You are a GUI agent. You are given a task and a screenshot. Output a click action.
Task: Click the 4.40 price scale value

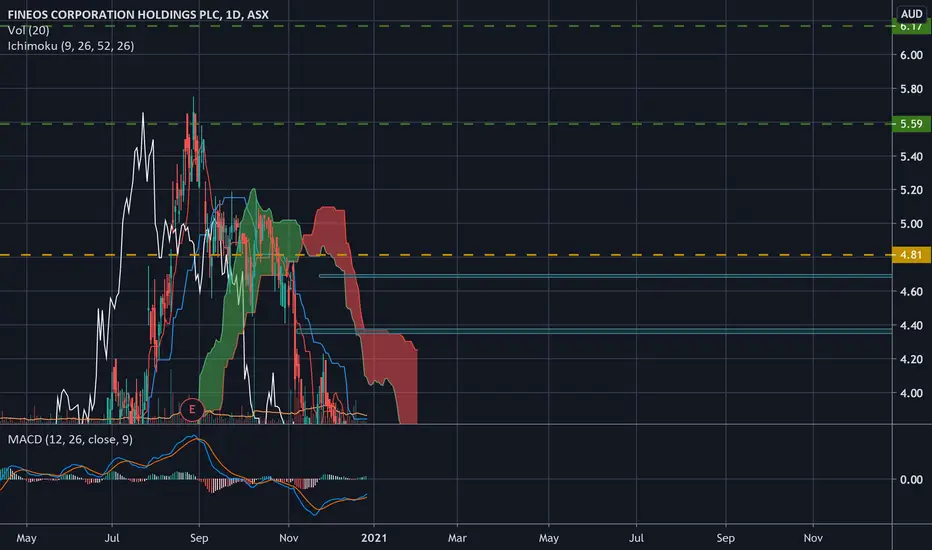(911, 326)
